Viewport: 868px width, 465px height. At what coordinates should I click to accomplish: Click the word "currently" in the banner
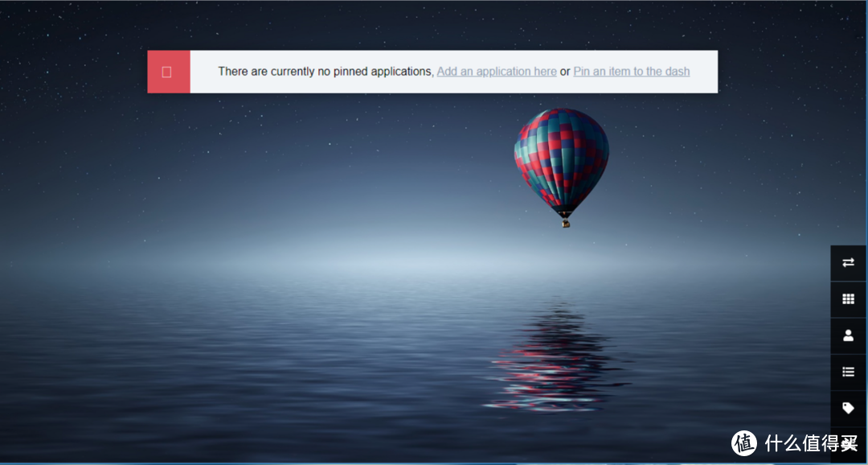tap(293, 72)
